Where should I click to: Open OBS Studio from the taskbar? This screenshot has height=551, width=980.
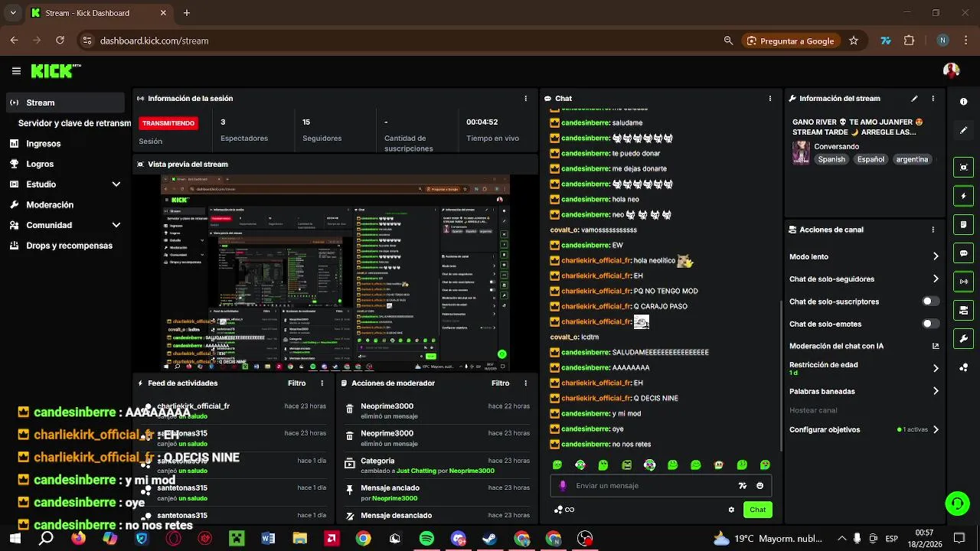click(585, 539)
